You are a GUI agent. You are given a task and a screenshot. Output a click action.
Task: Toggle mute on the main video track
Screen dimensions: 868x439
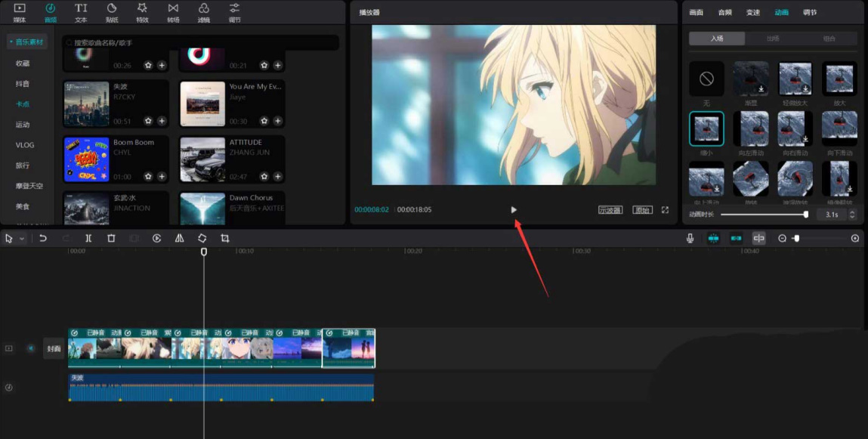pyautogui.click(x=31, y=348)
